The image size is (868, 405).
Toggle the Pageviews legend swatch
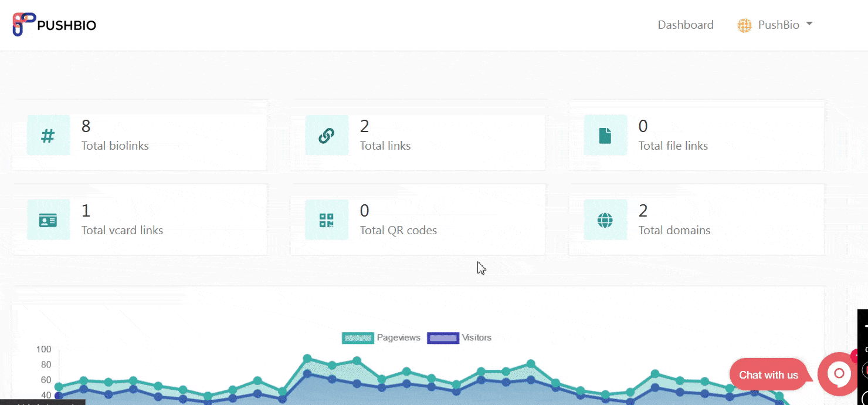pyautogui.click(x=358, y=338)
